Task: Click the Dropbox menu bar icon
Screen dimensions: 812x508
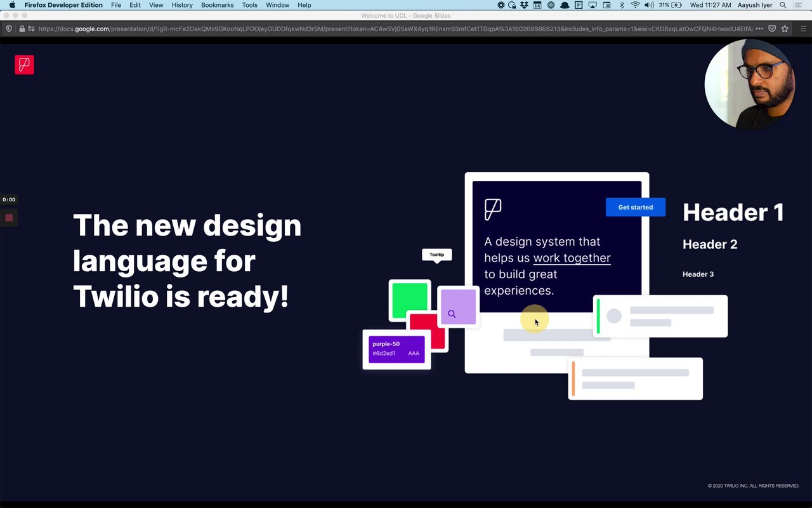Action: coord(524,5)
